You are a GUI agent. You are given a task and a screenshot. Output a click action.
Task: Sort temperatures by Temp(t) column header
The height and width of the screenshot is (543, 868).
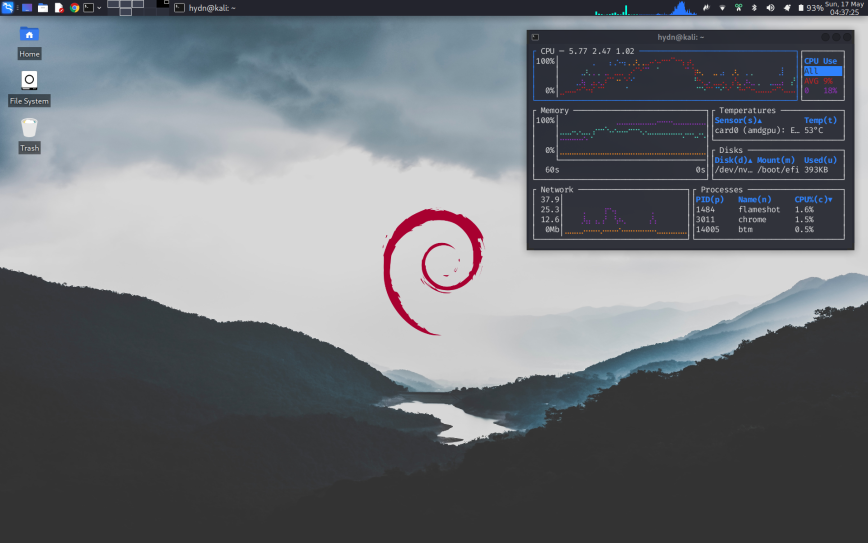point(820,120)
